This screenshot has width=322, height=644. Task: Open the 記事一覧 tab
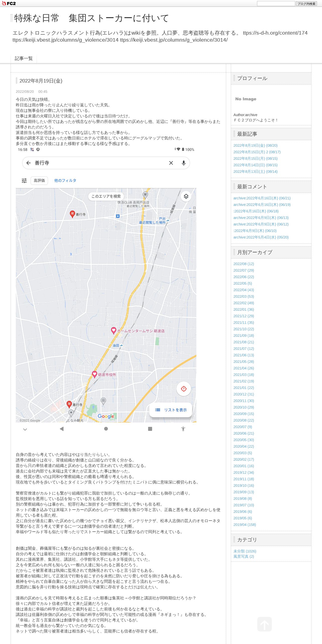pos(24,58)
